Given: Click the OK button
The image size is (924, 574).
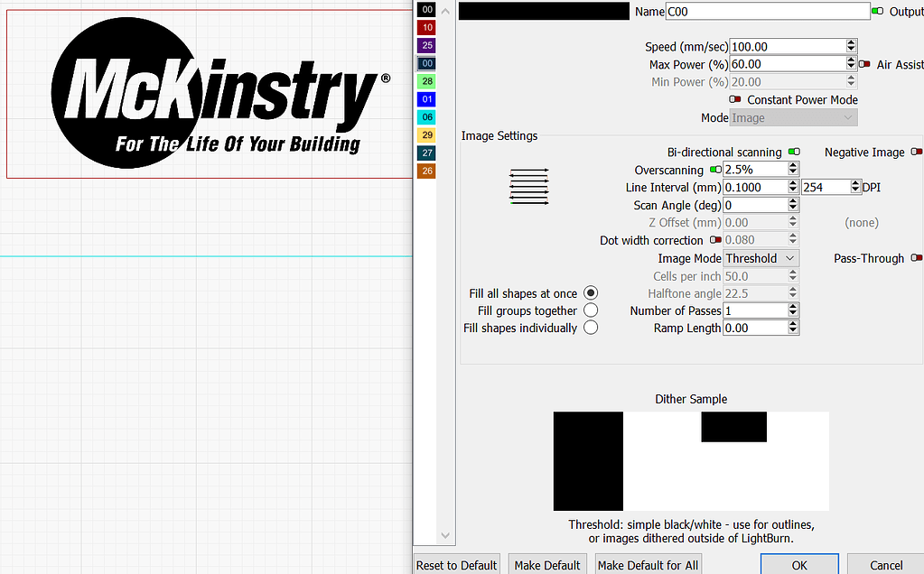Looking at the screenshot, I should click(x=798, y=564).
